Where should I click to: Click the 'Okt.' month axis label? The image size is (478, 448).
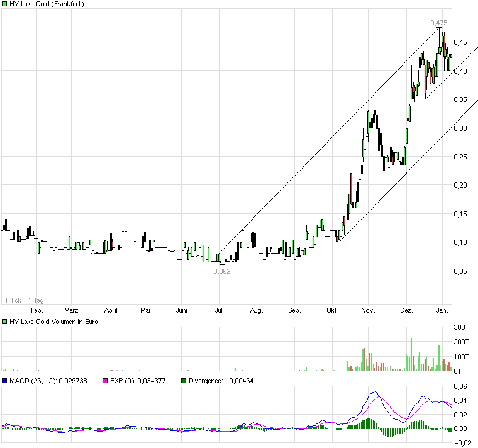pos(333,310)
